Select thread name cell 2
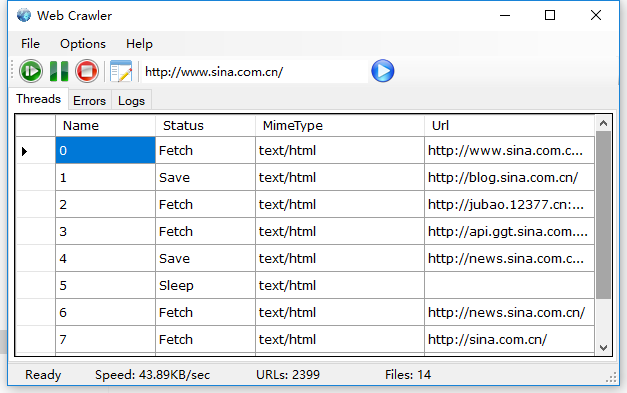 pyautogui.click(x=105, y=204)
